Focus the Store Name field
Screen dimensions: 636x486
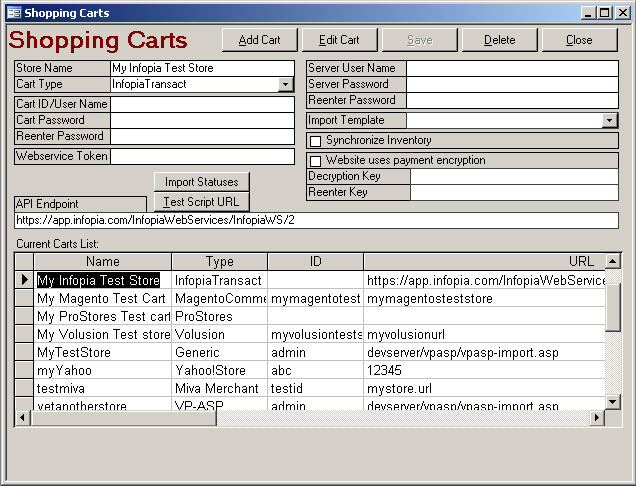point(202,68)
